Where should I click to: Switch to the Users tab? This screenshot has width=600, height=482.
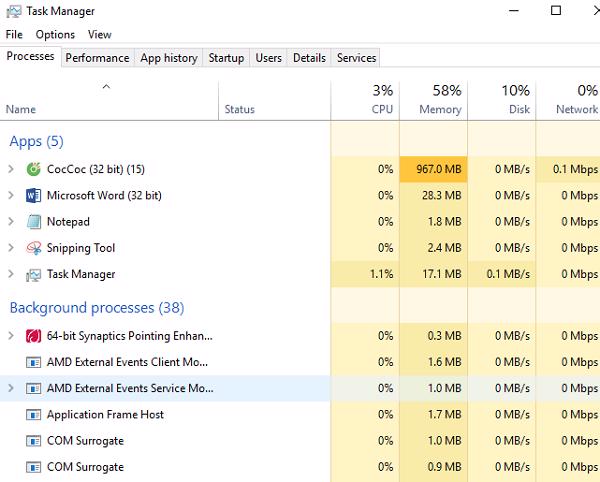(269, 58)
